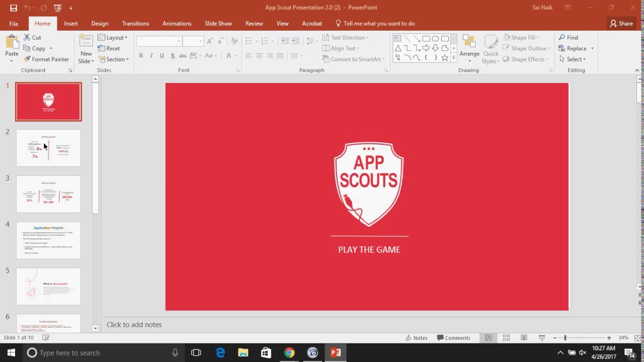Increase font size button
The height and width of the screenshot is (362, 644).
[210, 41]
